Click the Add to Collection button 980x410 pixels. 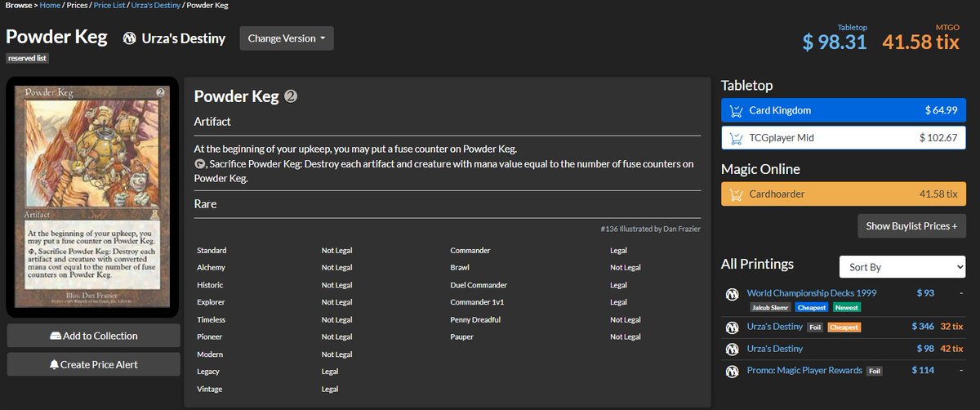[94, 336]
